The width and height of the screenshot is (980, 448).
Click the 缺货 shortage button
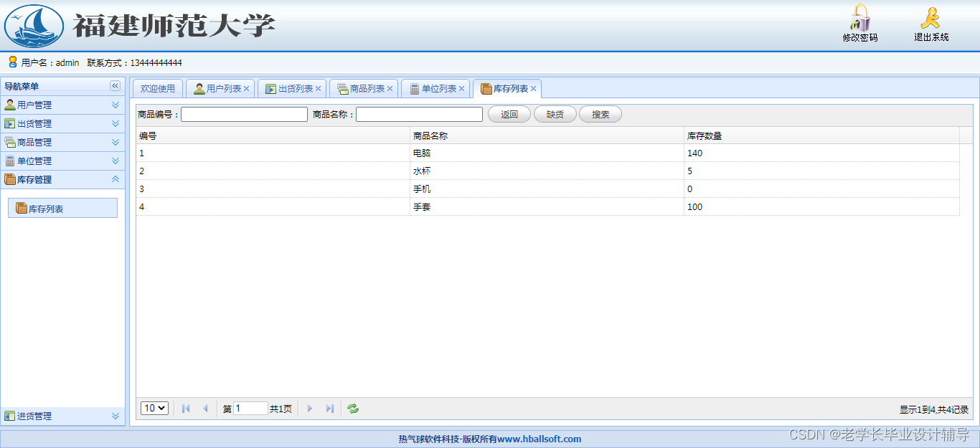[x=555, y=114]
